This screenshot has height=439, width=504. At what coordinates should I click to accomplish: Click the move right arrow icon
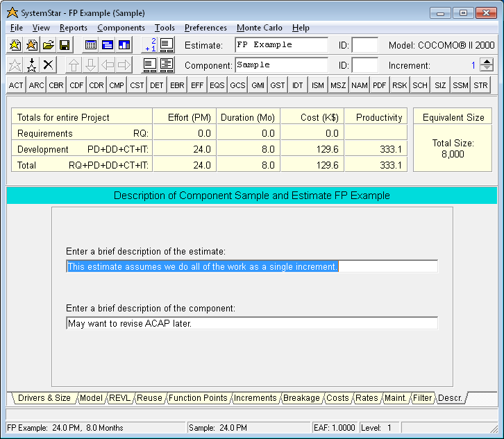click(124, 65)
